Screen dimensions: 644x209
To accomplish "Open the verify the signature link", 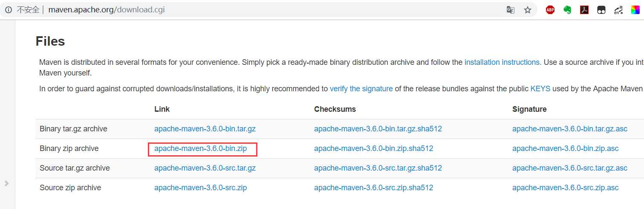I will [361, 89].
